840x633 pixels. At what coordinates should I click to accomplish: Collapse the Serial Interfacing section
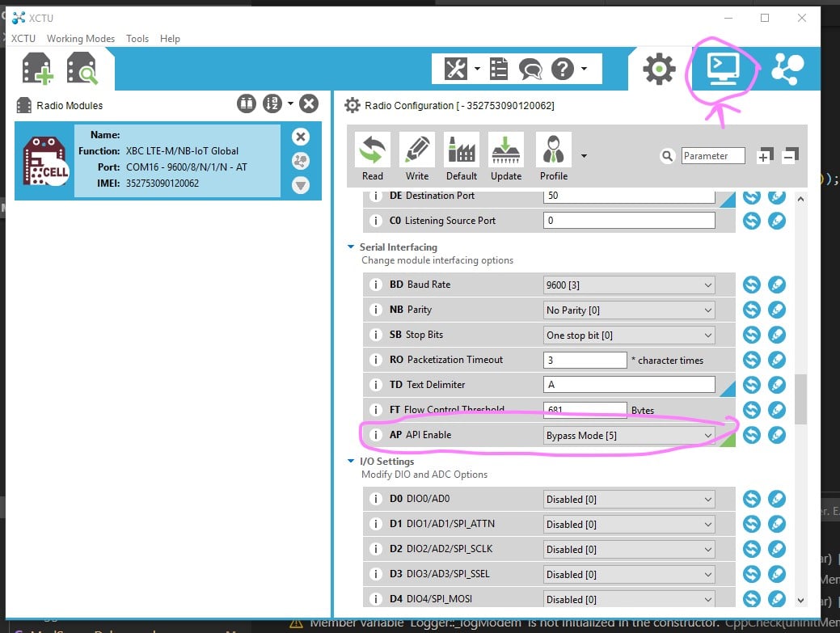click(351, 247)
